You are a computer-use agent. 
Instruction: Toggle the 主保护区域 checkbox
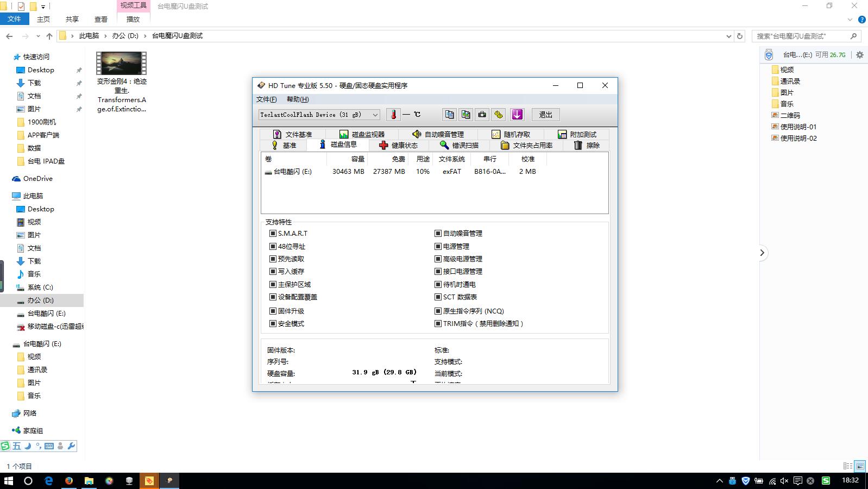pyautogui.click(x=273, y=284)
